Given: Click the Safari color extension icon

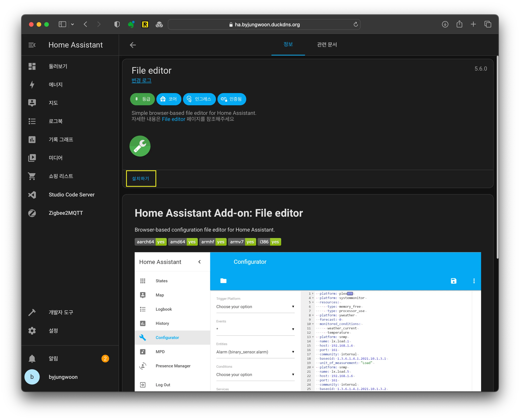Looking at the screenshot, I should [159, 24].
